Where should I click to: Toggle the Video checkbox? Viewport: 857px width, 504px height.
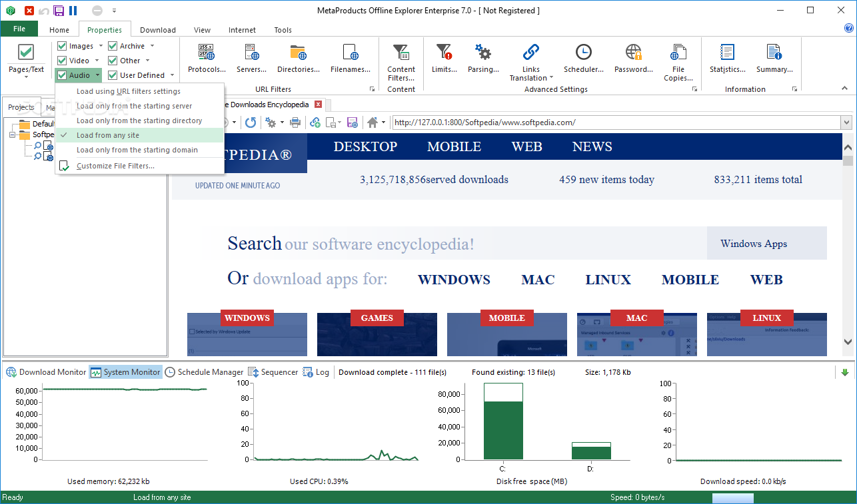(62, 61)
